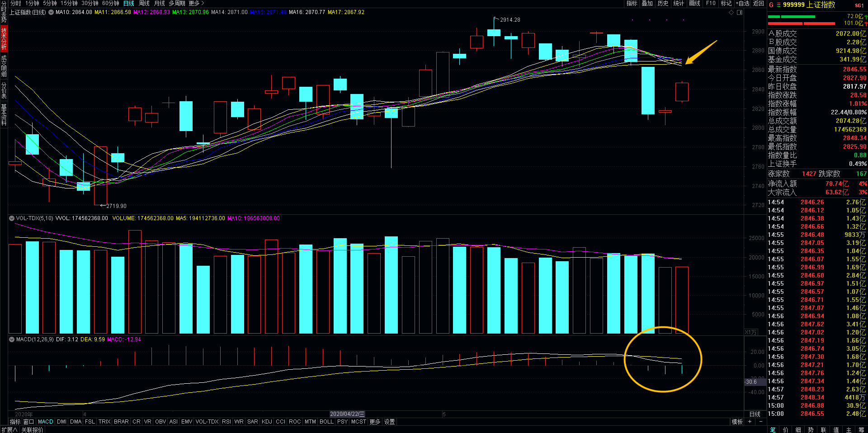Click the SG1 label at top right
Image resolution: width=868 pixels, height=433 pixels.
859,5
